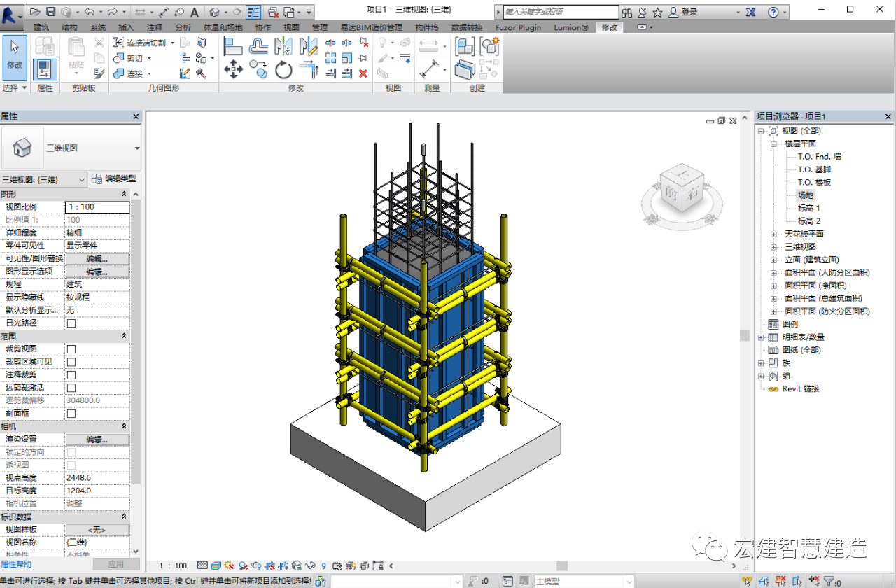This screenshot has width=896, height=588.
Task: Open the 视图 ribbon tab
Action: 291,27
